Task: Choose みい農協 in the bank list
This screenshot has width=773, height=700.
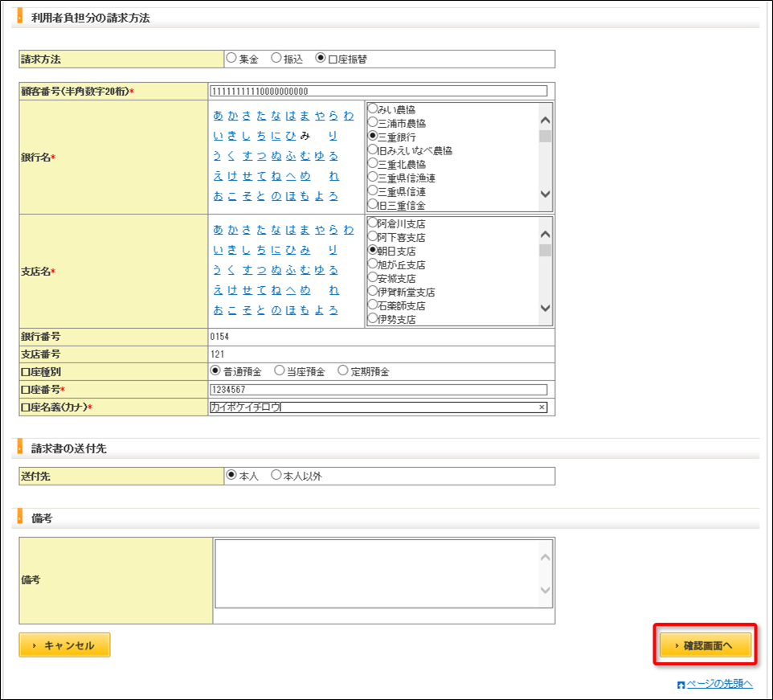Action: [x=373, y=108]
